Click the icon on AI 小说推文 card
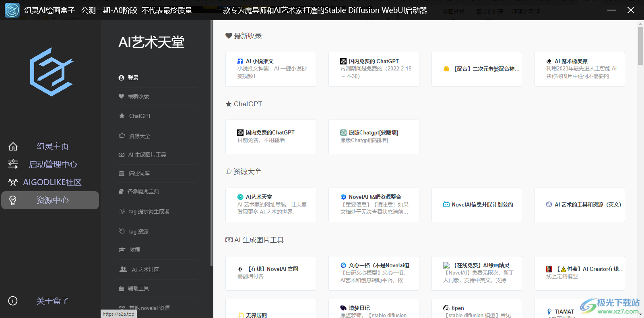 click(x=240, y=61)
